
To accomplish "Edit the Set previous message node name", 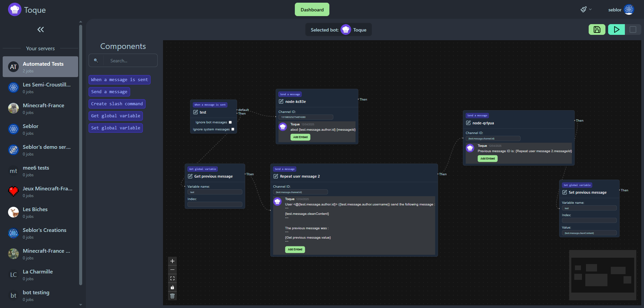I will pyautogui.click(x=565, y=192).
